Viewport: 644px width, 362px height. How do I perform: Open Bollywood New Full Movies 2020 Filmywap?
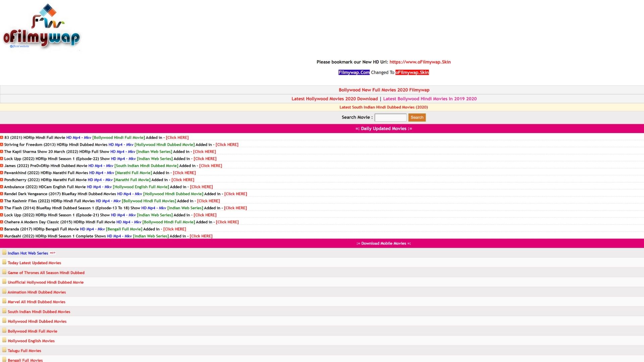[384, 90]
